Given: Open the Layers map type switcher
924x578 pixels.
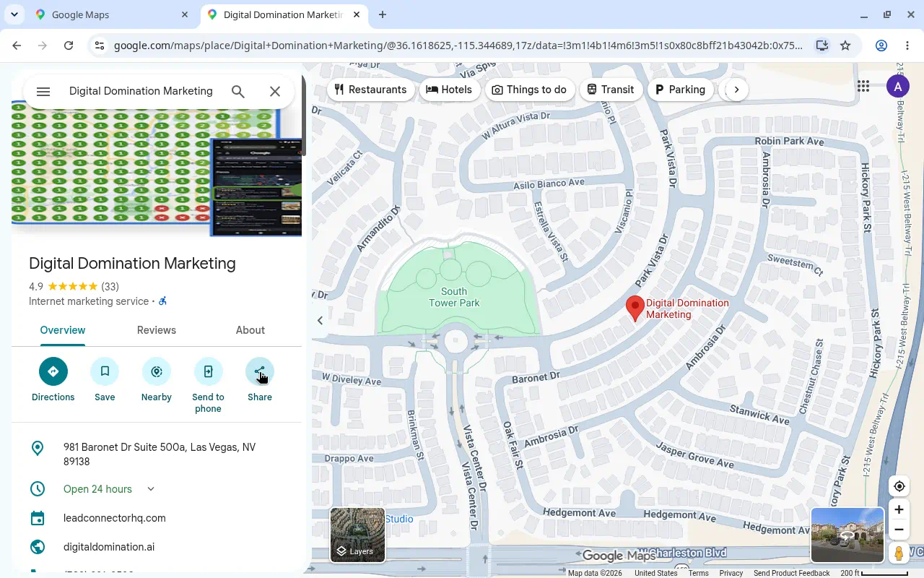Looking at the screenshot, I should pos(357,535).
